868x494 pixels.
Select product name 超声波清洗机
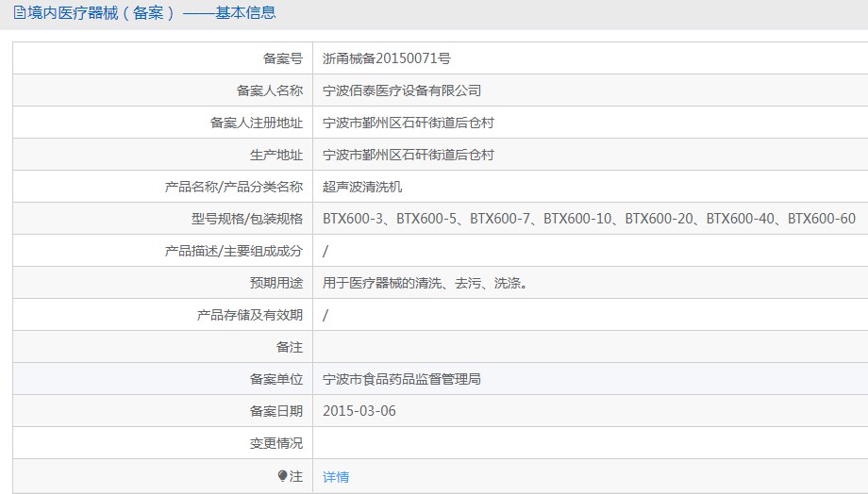[x=362, y=187]
